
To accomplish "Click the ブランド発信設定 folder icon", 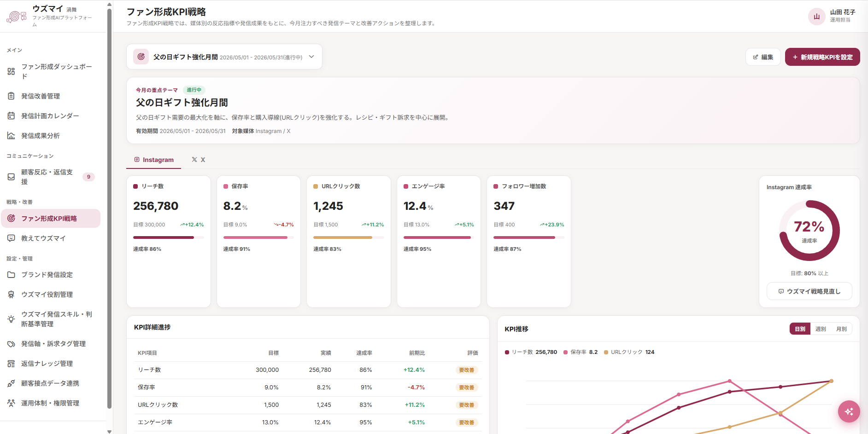I will click(x=11, y=274).
